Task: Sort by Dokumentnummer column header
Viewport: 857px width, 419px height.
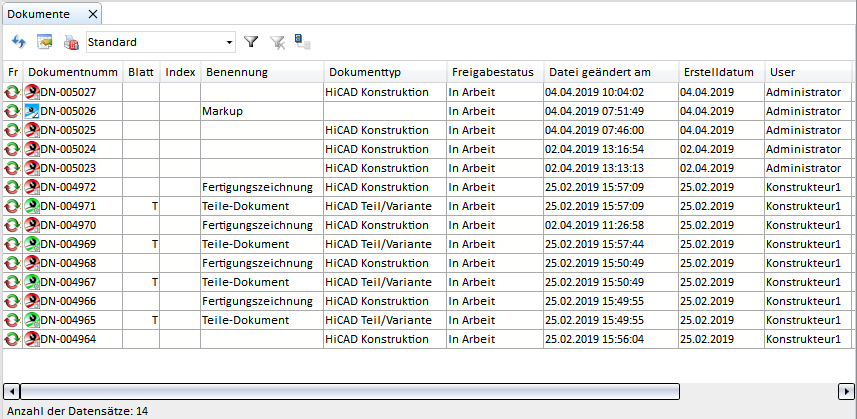Action: pyautogui.click(x=73, y=72)
